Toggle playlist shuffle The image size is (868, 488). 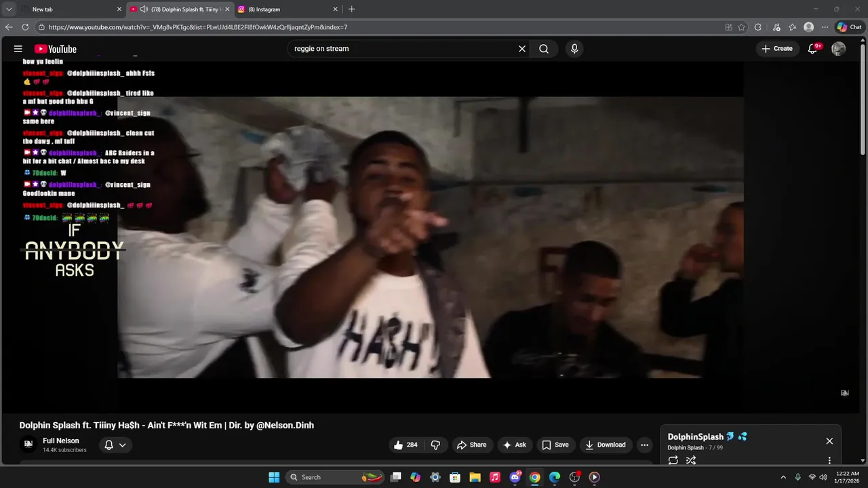click(x=690, y=460)
